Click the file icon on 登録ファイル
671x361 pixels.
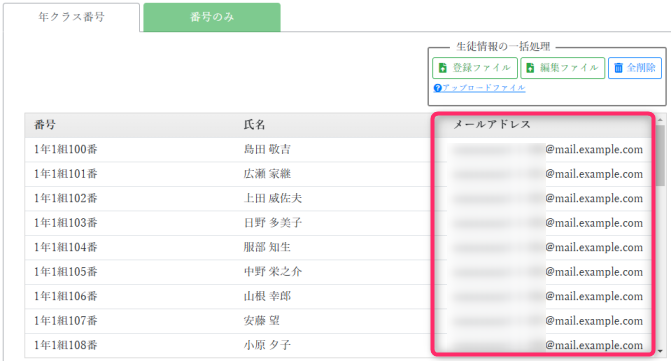(x=443, y=68)
